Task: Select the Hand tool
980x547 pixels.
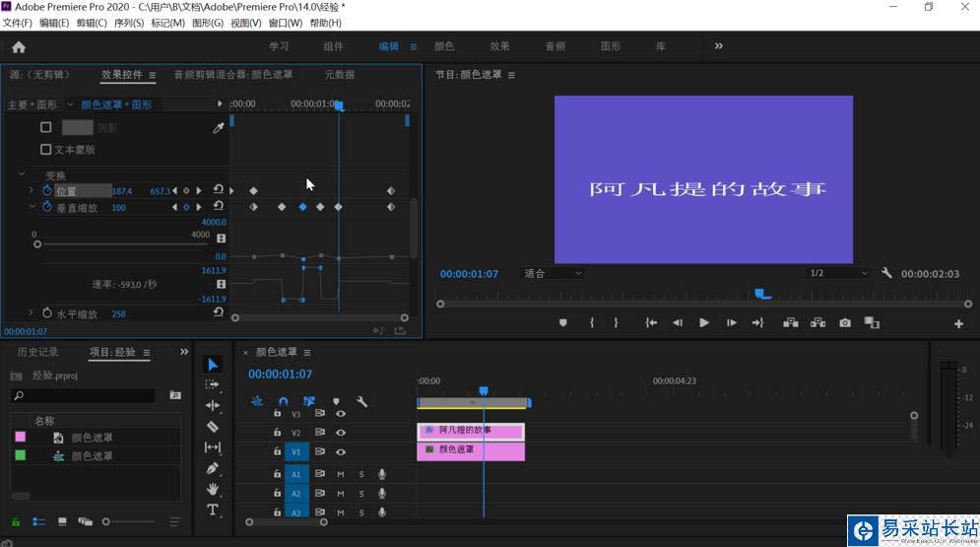Action: [x=213, y=489]
